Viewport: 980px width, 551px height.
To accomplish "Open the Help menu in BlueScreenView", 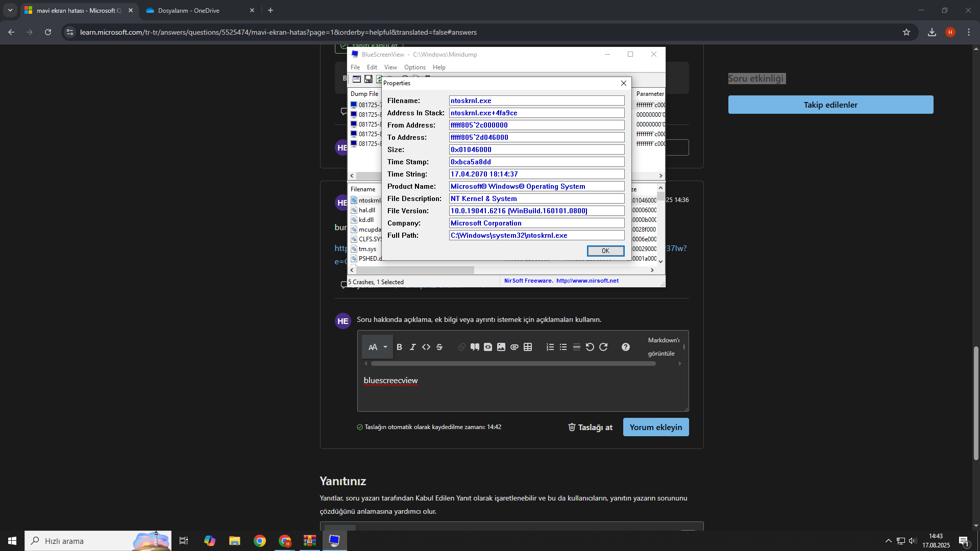I will point(439,67).
